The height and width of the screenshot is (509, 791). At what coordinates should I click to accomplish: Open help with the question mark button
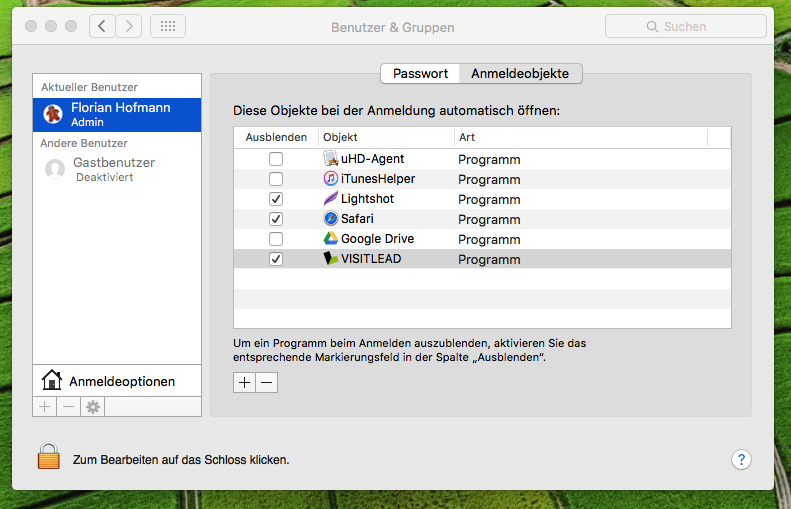click(x=741, y=460)
